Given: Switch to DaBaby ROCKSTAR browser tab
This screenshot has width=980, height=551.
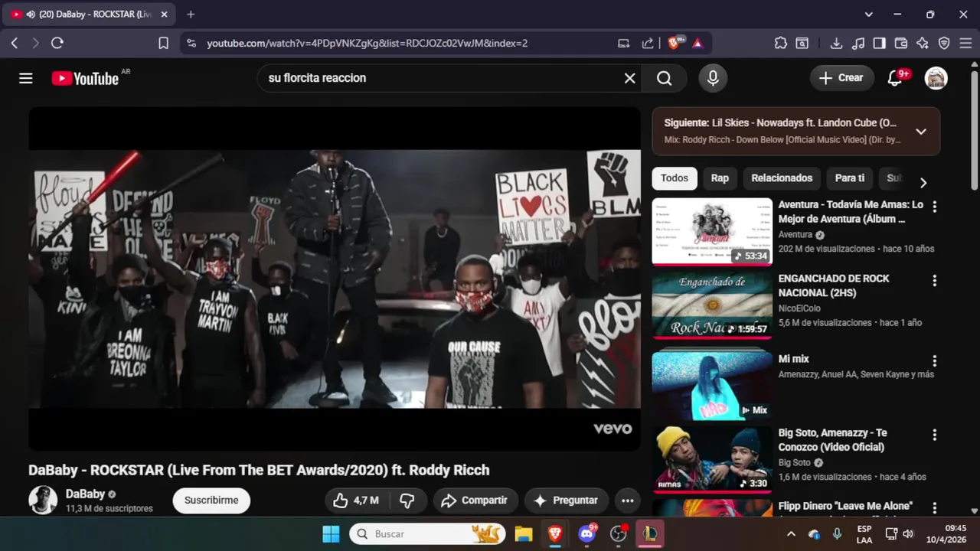Looking at the screenshot, I should point(88,14).
